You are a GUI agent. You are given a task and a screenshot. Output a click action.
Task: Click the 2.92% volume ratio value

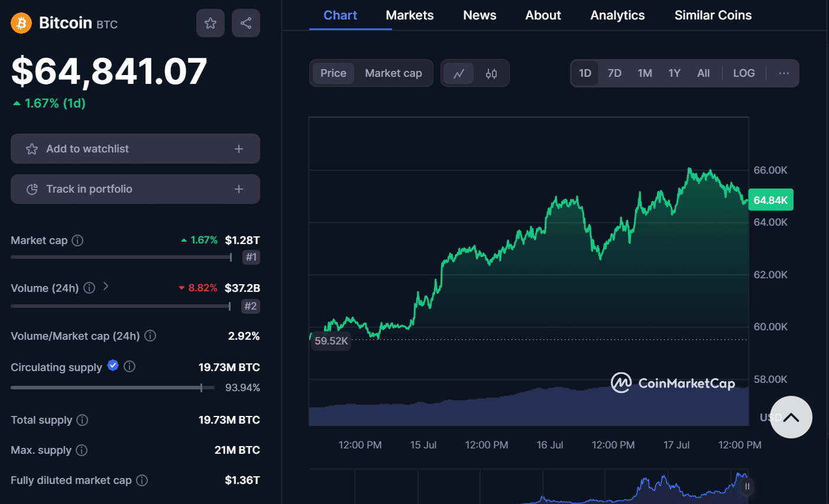pos(244,336)
